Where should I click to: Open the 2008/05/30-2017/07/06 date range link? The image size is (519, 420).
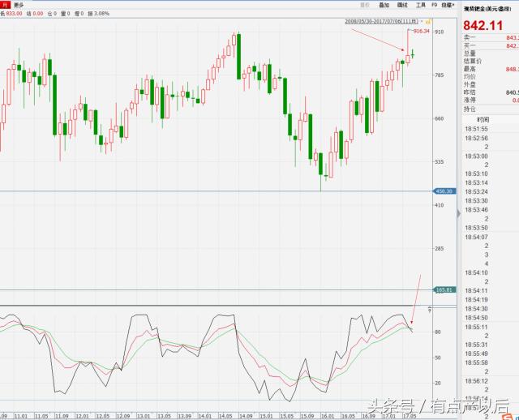(382, 21)
